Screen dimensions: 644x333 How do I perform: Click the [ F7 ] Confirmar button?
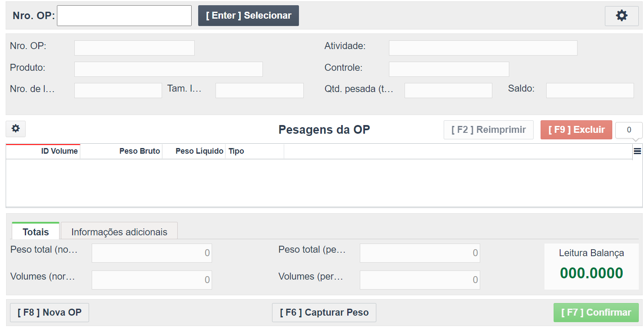pyautogui.click(x=596, y=313)
